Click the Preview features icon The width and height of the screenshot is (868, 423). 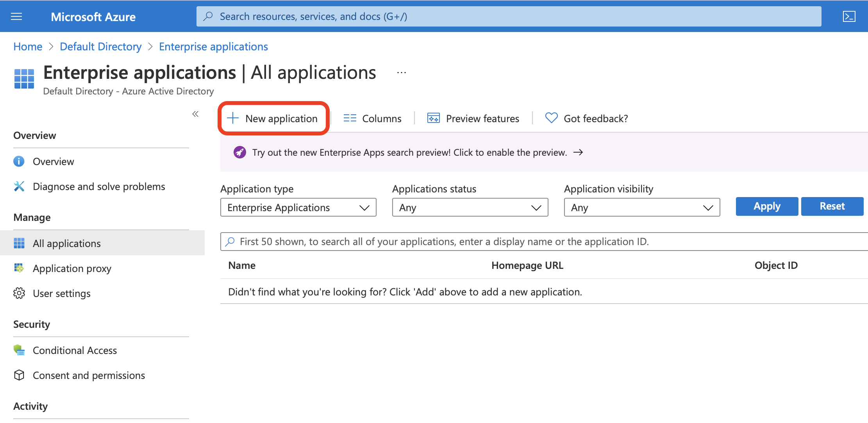pyautogui.click(x=434, y=118)
